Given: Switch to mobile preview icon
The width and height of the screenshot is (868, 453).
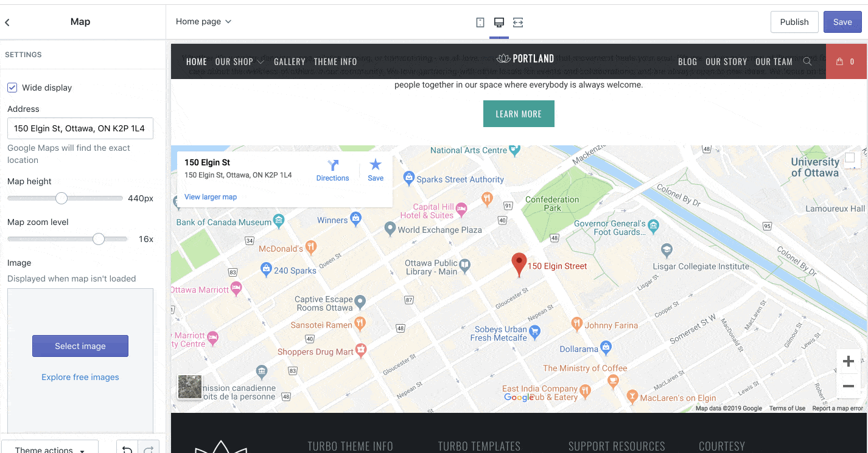Looking at the screenshot, I should (480, 22).
